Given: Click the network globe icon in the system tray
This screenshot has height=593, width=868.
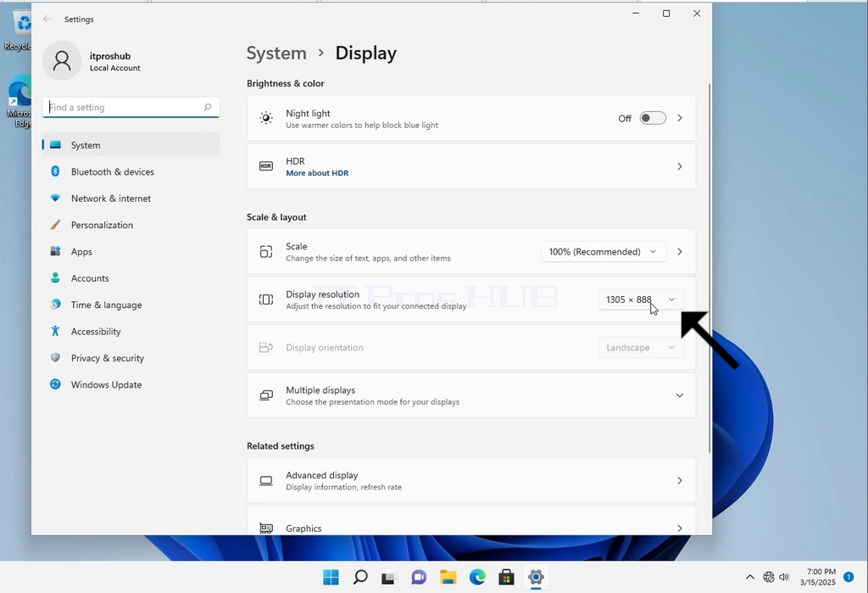Looking at the screenshot, I should 768,578.
